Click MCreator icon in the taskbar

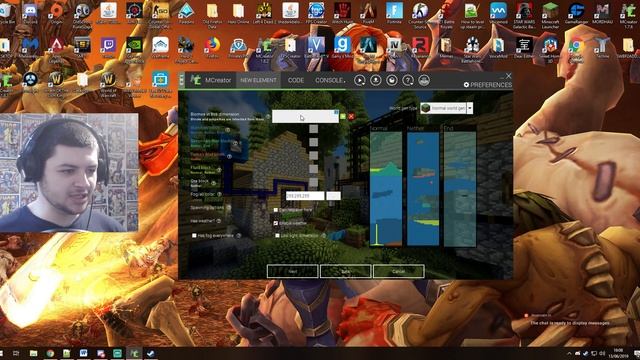[134, 353]
